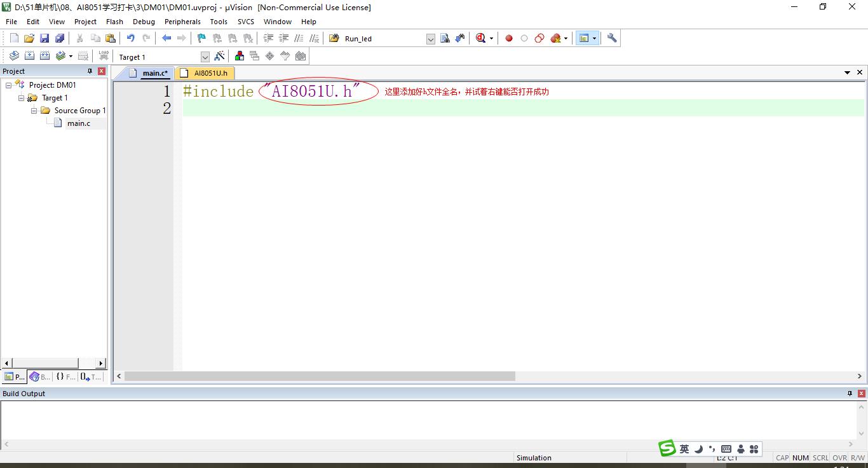Click the Copy icon in the toolbar
The height and width of the screenshot is (468, 868).
click(95, 38)
